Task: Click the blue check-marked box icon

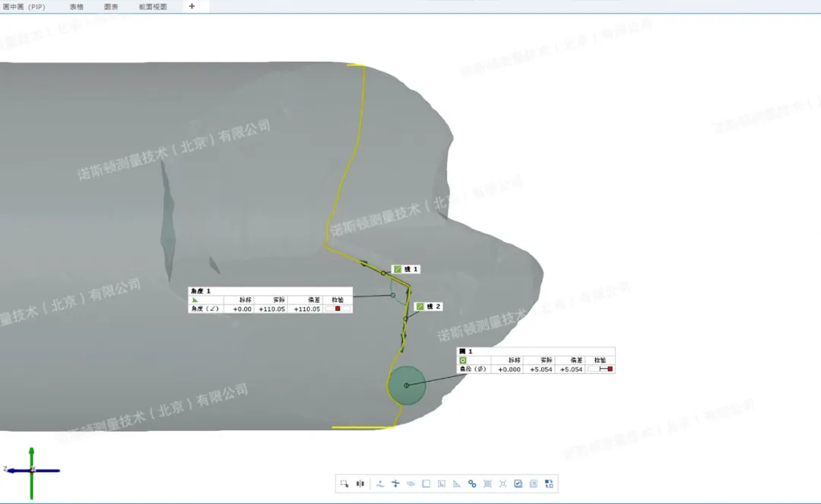Action: pos(518,483)
